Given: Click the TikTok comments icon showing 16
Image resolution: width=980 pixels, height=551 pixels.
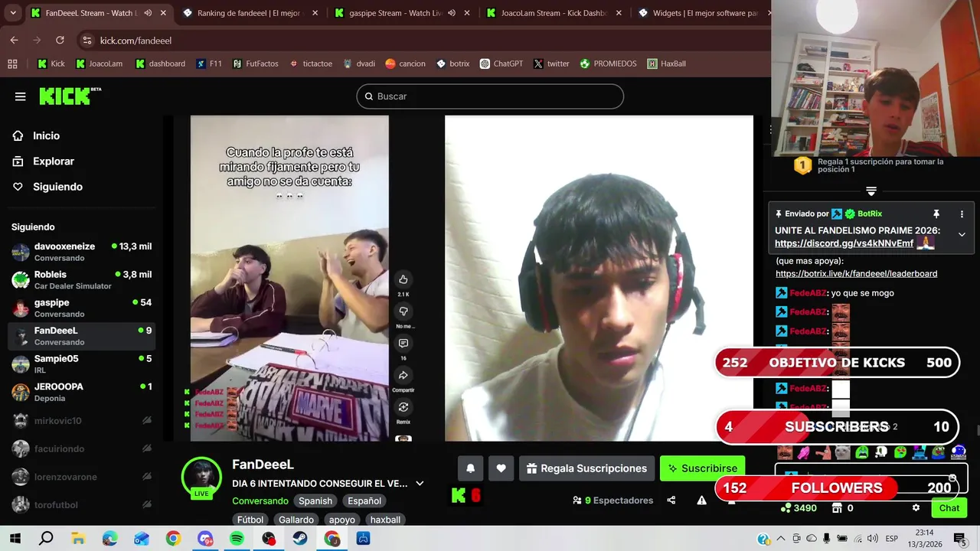Looking at the screenshot, I should pos(403,344).
